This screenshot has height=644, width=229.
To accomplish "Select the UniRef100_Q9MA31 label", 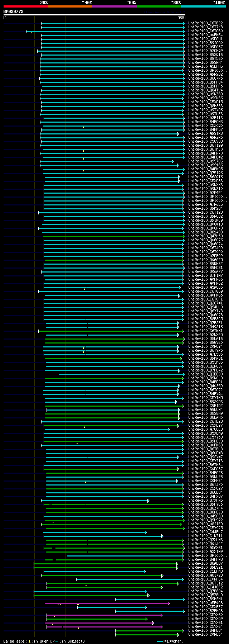I will point(205,358).
